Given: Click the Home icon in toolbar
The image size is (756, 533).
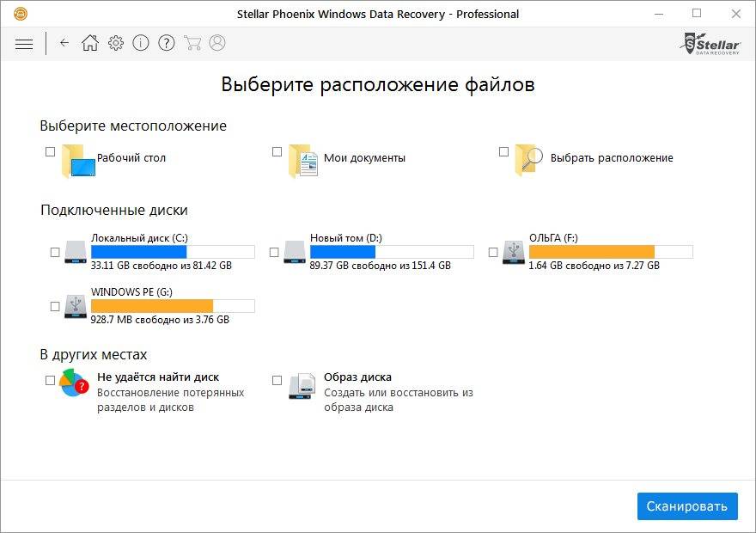Looking at the screenshot, I should pyautogui.click(x=90, y=43).
